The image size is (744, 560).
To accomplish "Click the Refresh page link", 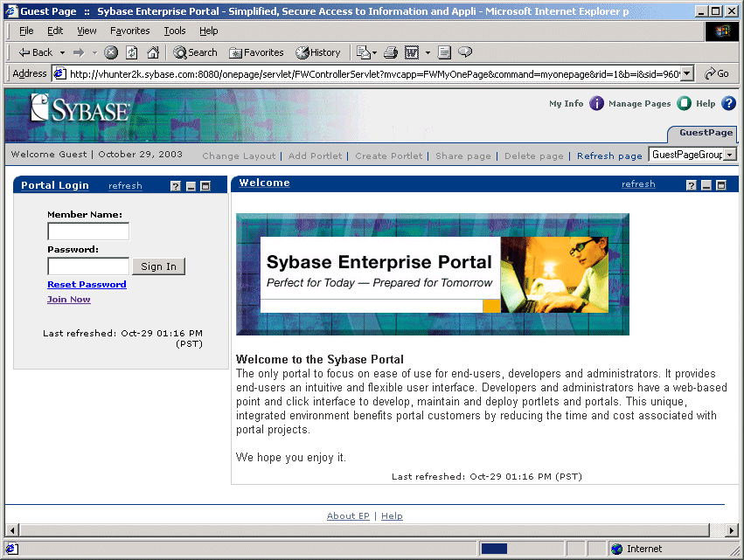I will 609,156.
